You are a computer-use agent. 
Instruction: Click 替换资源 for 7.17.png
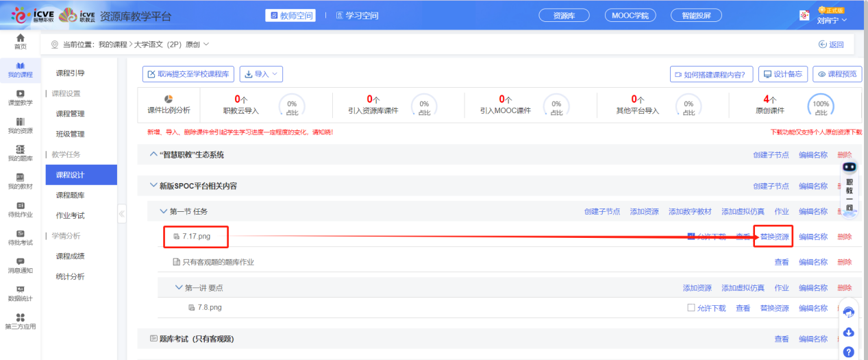pos(774,237)
